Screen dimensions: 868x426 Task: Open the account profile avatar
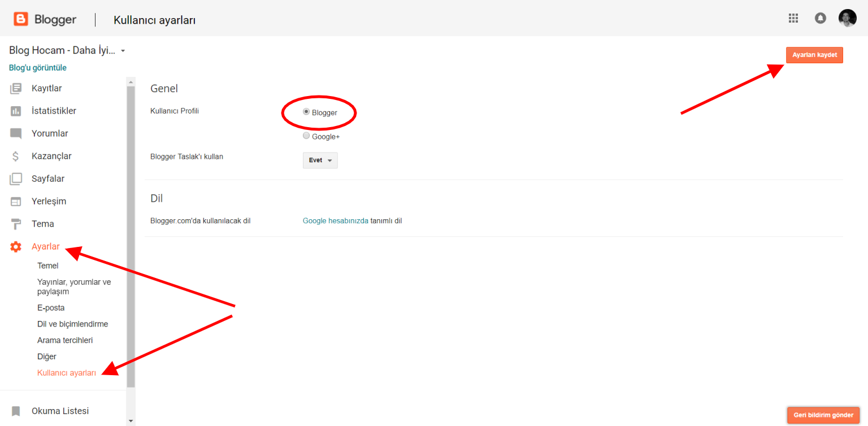point(848,18)
